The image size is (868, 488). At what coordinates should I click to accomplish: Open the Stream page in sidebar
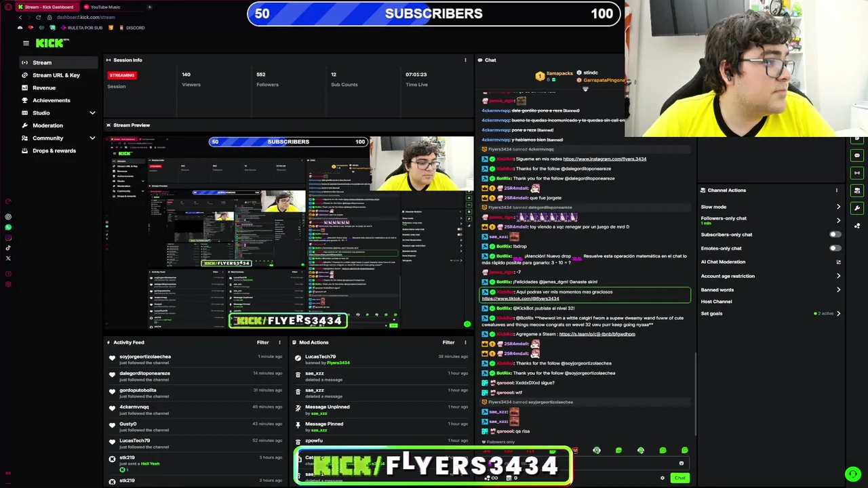pyautogui.click(x=59, y=62)
